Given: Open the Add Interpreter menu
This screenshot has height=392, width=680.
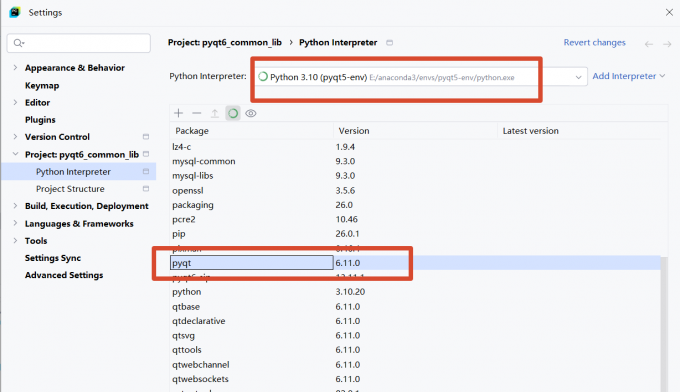Looking at the screenshot, I should [628, 76].
